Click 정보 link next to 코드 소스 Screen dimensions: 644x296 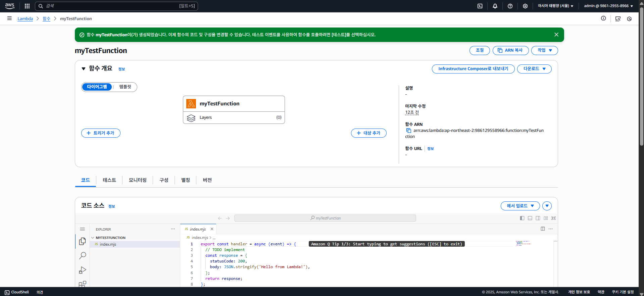pyautogui.click(x=112, y=206)
